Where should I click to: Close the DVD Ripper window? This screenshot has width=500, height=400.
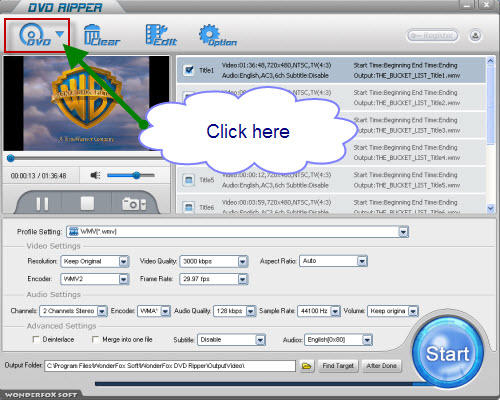pyautogui.click(x=486, y=4)
